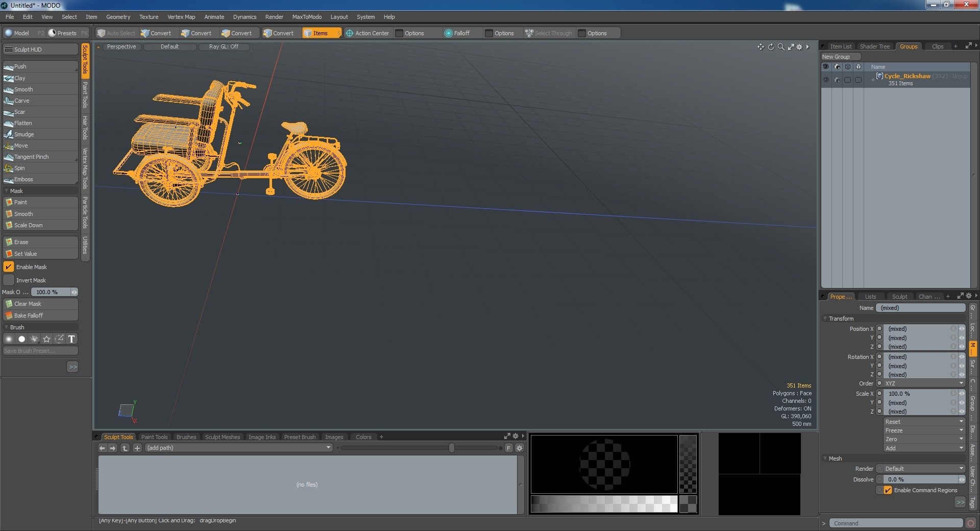The image size is (980, 531).
Task: Open the add path dropdown
Action: coord(239,448)
